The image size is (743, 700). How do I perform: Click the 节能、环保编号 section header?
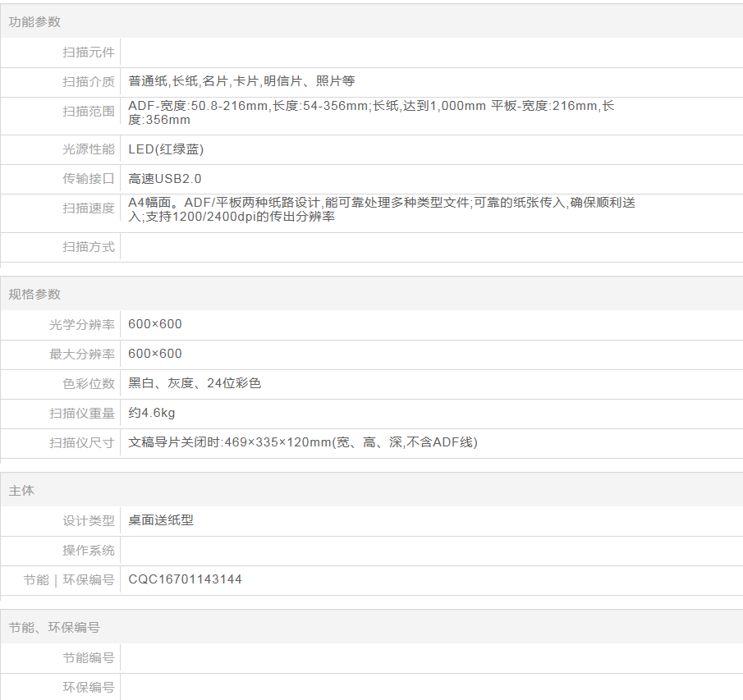click(x=54, y=628)
